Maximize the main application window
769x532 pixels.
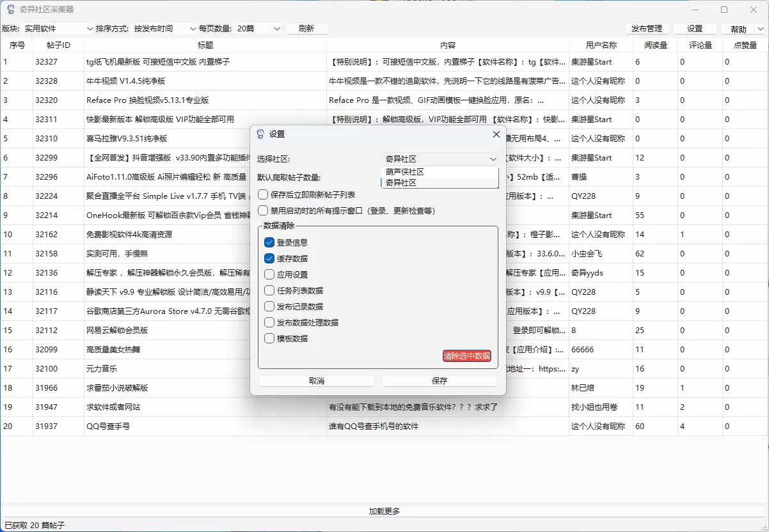(724, 10)
